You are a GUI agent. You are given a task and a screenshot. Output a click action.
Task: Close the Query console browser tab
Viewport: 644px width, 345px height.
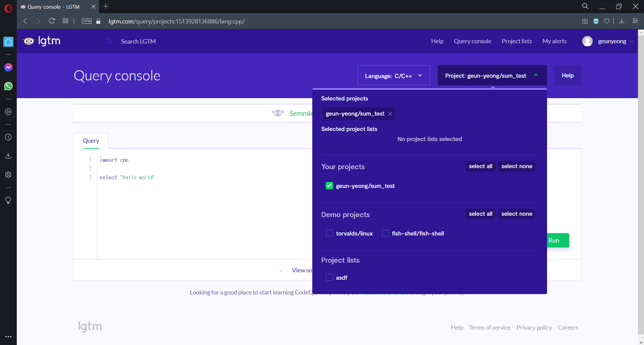click(94, 6)
